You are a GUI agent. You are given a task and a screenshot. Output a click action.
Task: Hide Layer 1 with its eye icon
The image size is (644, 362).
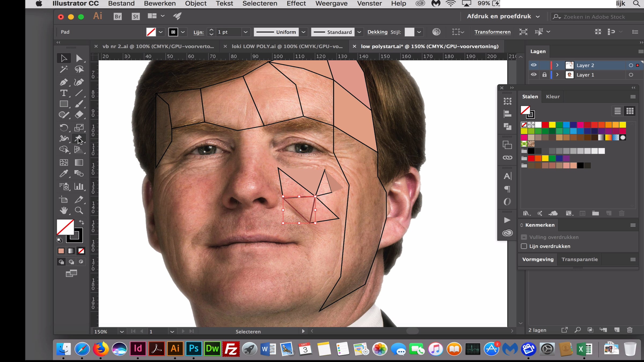click(534, 75)
